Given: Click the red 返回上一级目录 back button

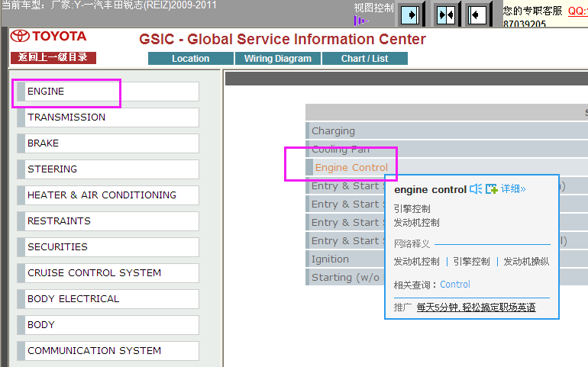Looking at the screenshot, I should click(x=53, y=58).
